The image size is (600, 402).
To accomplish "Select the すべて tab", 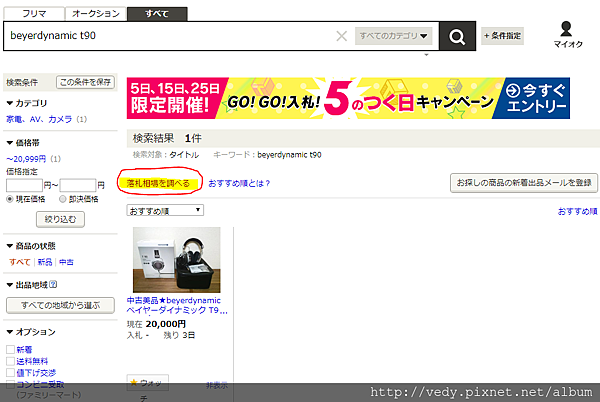I will (x=157, y=14).
